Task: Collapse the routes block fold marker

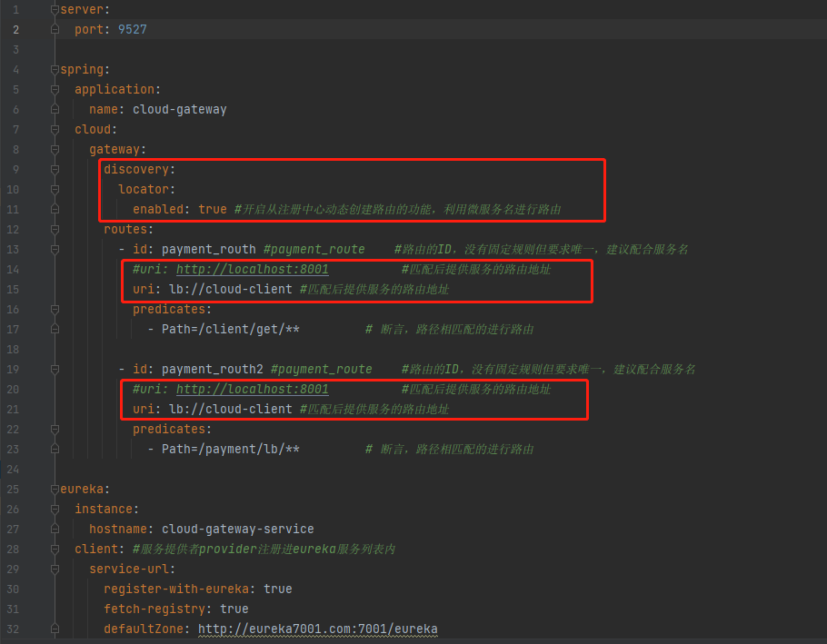Action: 55,230
